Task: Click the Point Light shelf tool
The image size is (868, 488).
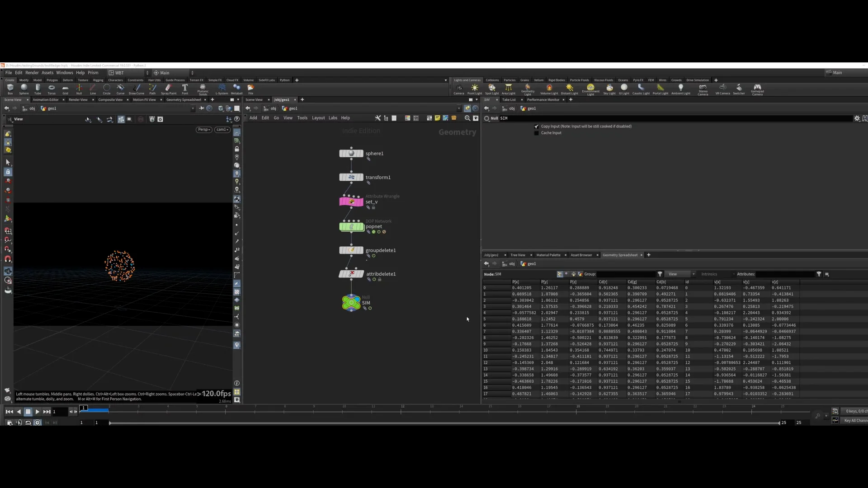Action: point(474,89)
